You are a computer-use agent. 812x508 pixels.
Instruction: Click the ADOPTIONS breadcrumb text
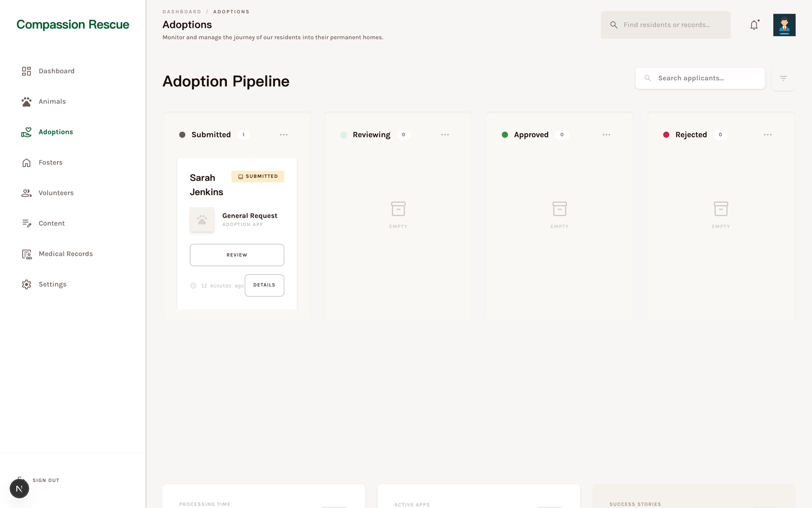[x=231, y=12]
